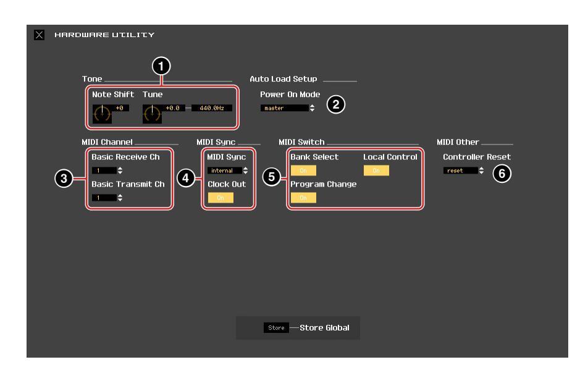Open the Power On Mode dropdown
Screen dimensions: 588x370
coord(283,108)
